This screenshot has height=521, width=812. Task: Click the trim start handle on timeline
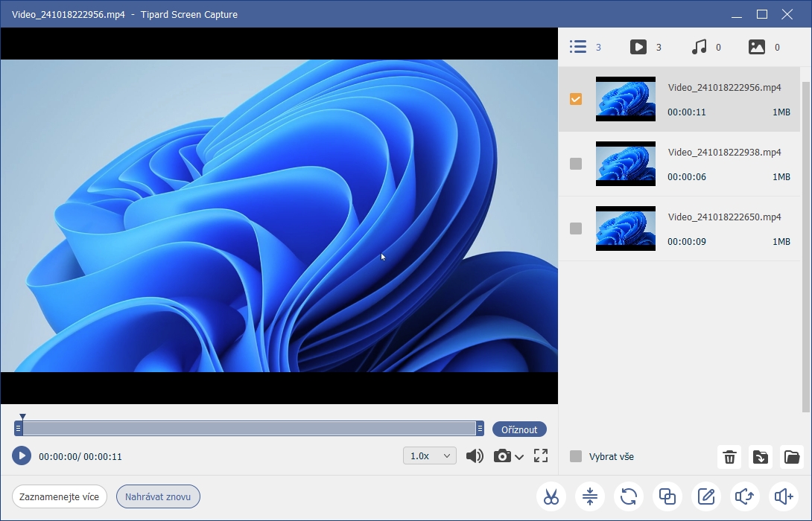tap(18, 429)
